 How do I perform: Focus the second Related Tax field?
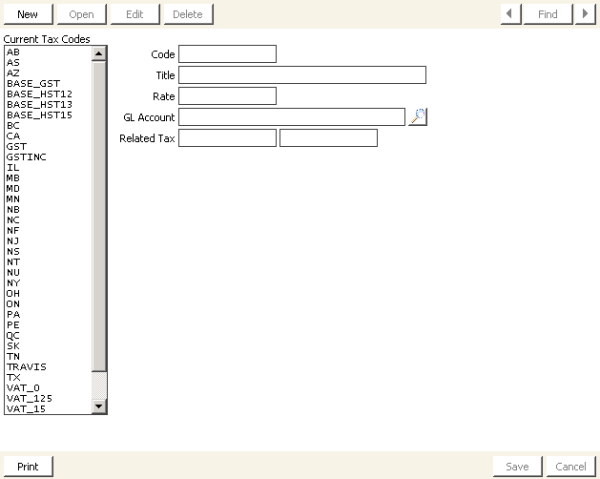click(328, 138)
